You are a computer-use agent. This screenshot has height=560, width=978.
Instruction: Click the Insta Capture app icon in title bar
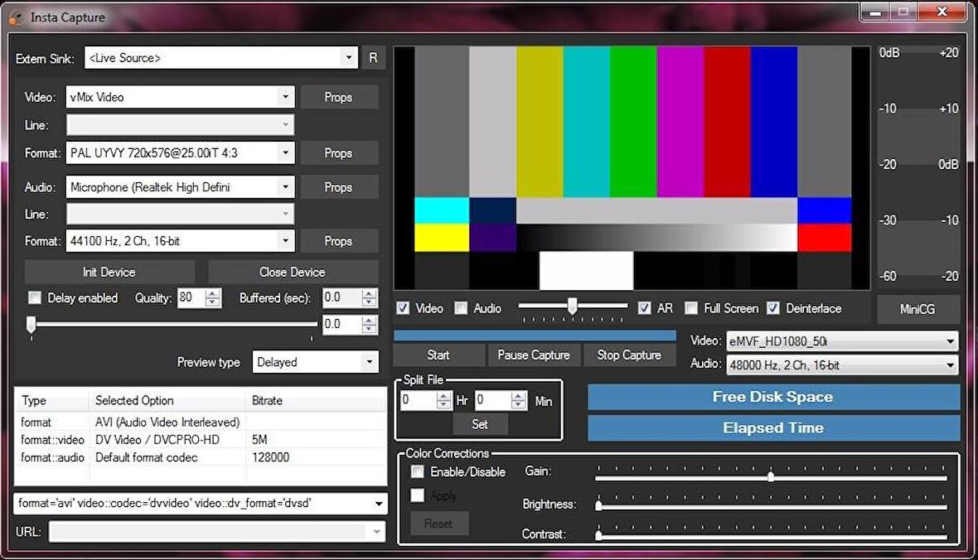click(17, 17)
